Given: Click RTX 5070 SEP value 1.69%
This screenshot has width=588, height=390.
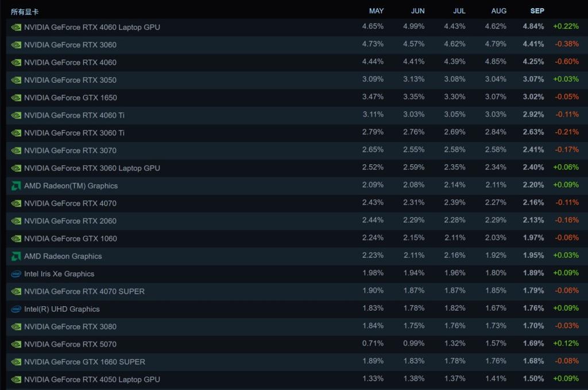Looking at the screenshot, I should point(533,344).
